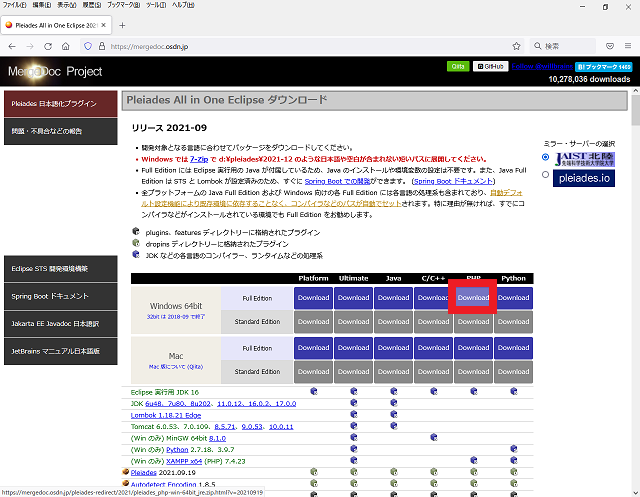
Task: Open Eclipse STS 開発環境構築 sidebar item
Action: click(x=61, y=269)
